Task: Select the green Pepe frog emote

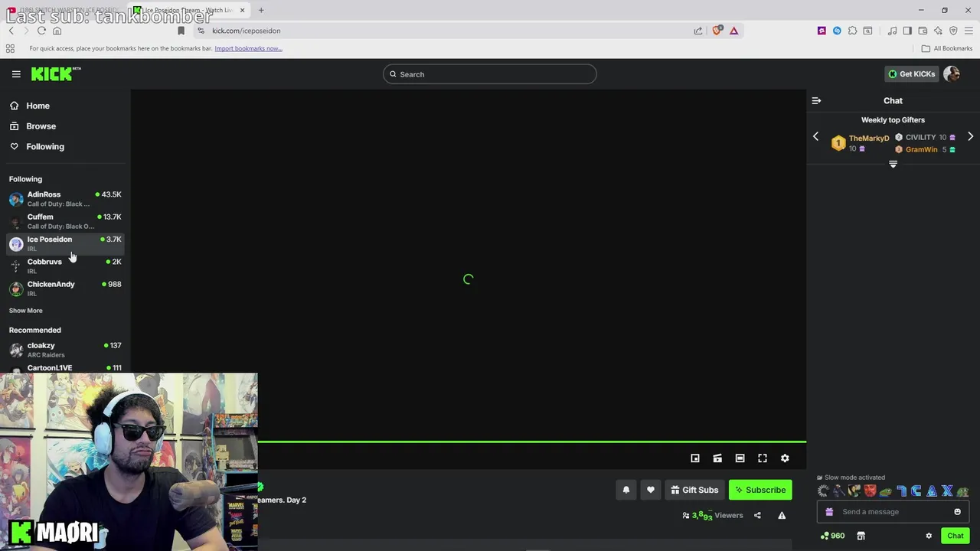Action: click(x=885, y=491)
